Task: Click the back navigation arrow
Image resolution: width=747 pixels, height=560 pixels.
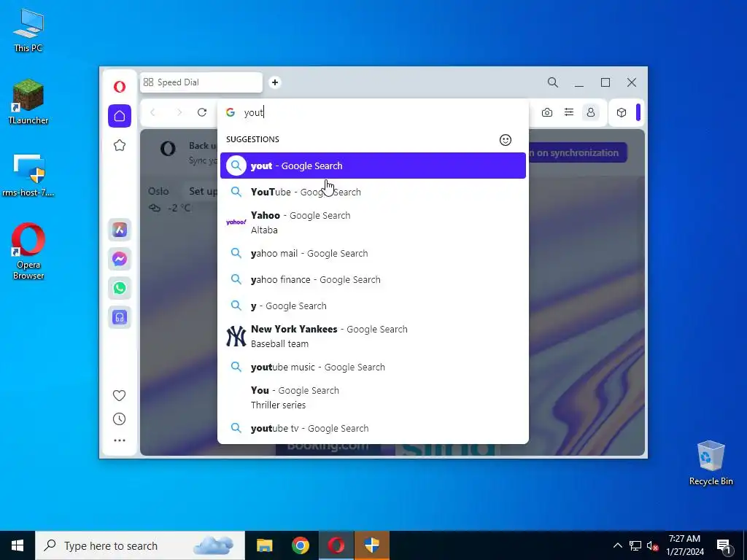Action: (x=153, y=112)
